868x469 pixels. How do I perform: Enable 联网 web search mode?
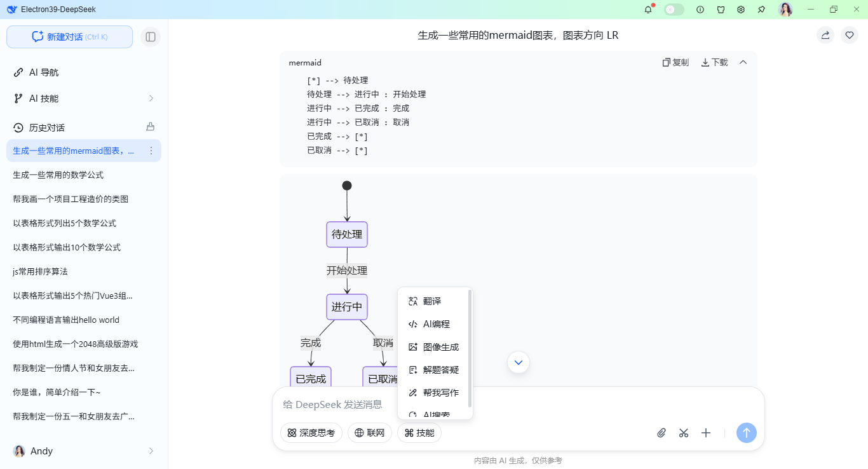(x=370, y=433)
